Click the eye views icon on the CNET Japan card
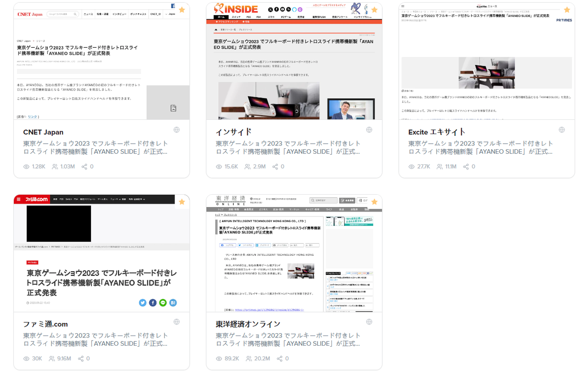 (27, 167)
